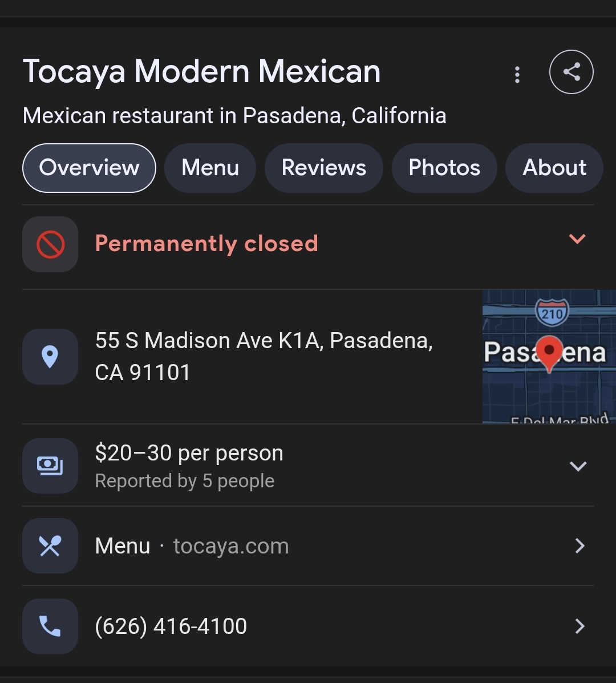Open the tocaya.com menu arrow
Screen dimensions: 616x683
coord(579,546)
